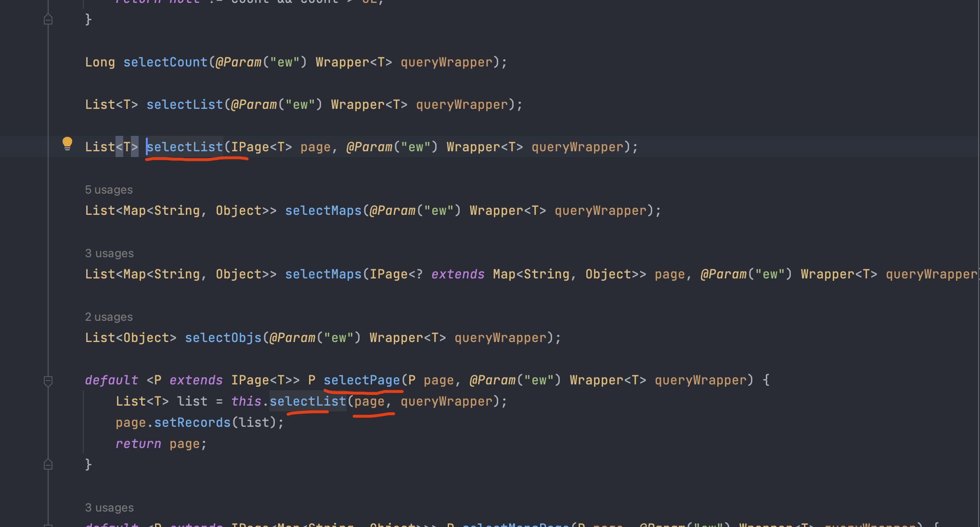Collapse the selectPage default method fold marker
This screenshot has width=980, height=527.
click(48, 381)
